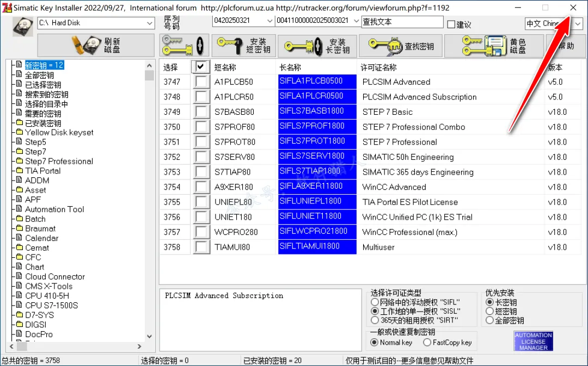588x366 pixels.
Task: Click the version (版本) column header
Action: 555,67
